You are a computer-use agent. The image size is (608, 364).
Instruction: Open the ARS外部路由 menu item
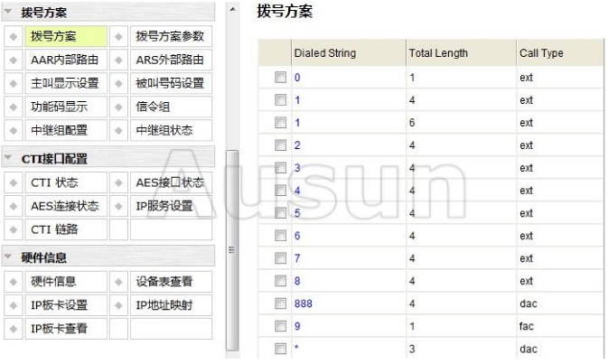169,61
